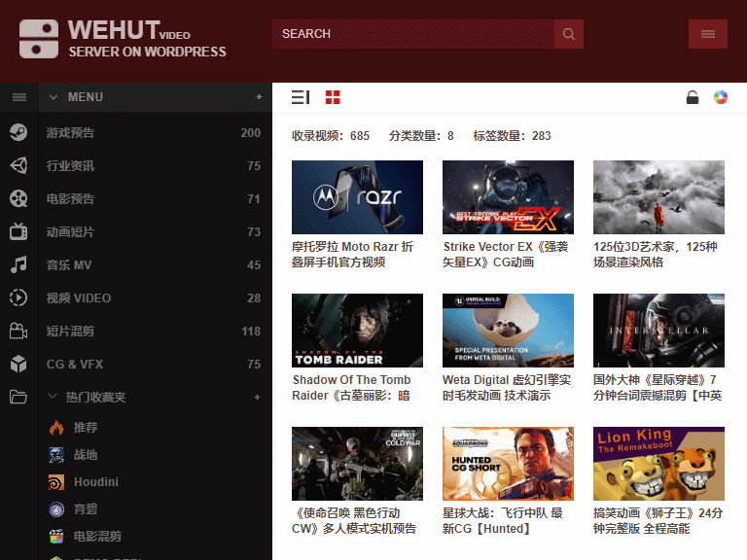Open link 国外大神《星际穿越》7分钟台词震撼混剪
The height and width of the screenshot is (560, 747).
click(x=658, y=388)
